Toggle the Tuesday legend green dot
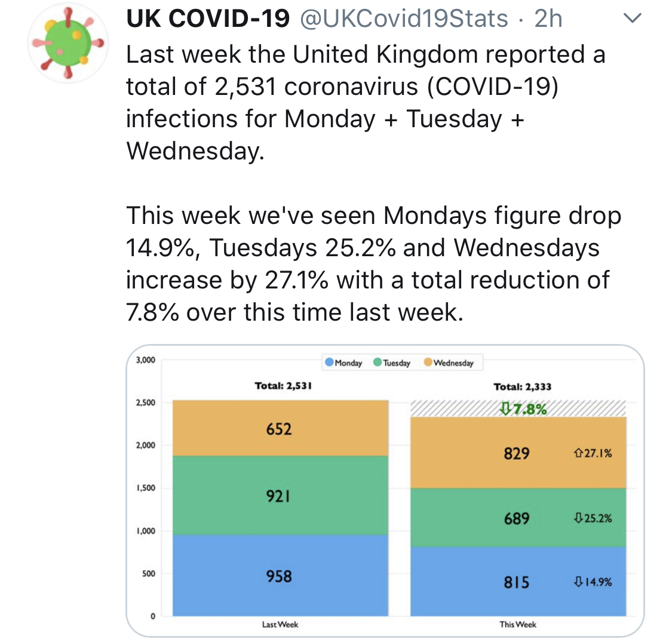 click(378, 362)
